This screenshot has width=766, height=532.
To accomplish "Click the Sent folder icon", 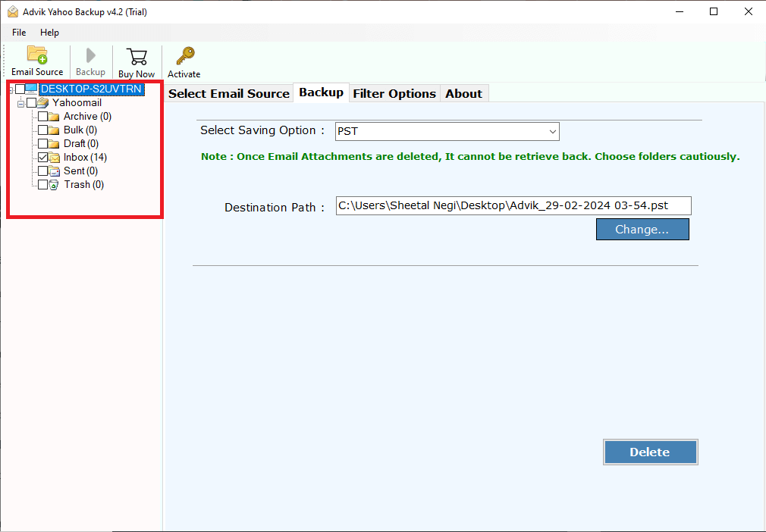I will point(54,171).
